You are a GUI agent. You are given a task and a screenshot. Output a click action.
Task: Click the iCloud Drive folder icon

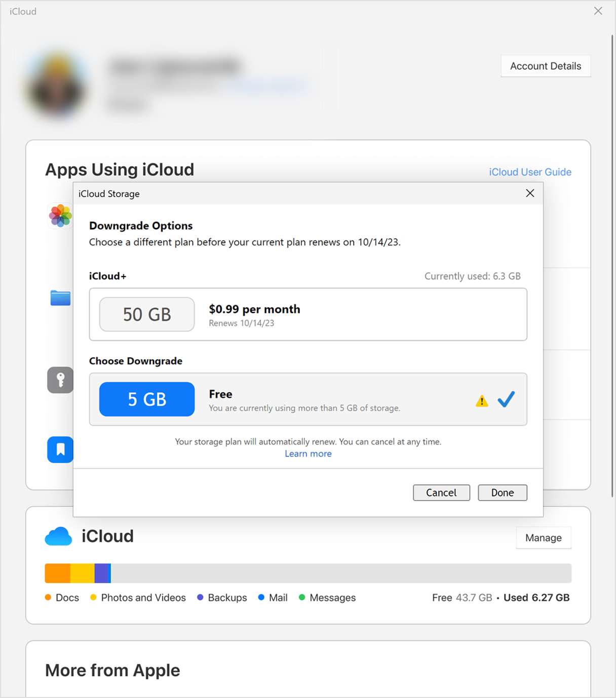tap(60, 298)
